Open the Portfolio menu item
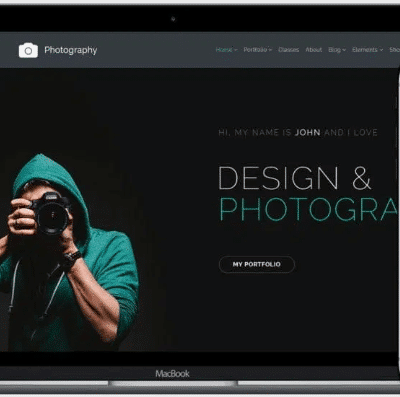 pyautogui.click(x=255, y=50)
